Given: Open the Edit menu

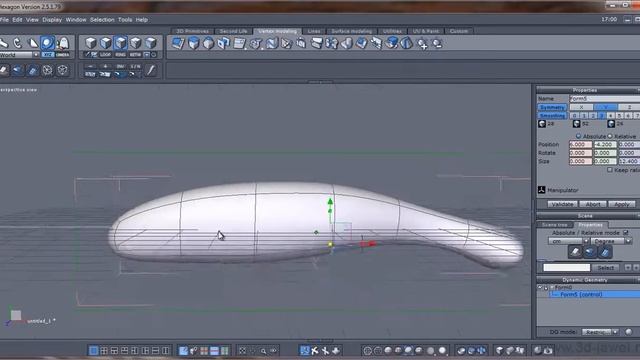Looking at the screenshot, I should coord(17,20).
